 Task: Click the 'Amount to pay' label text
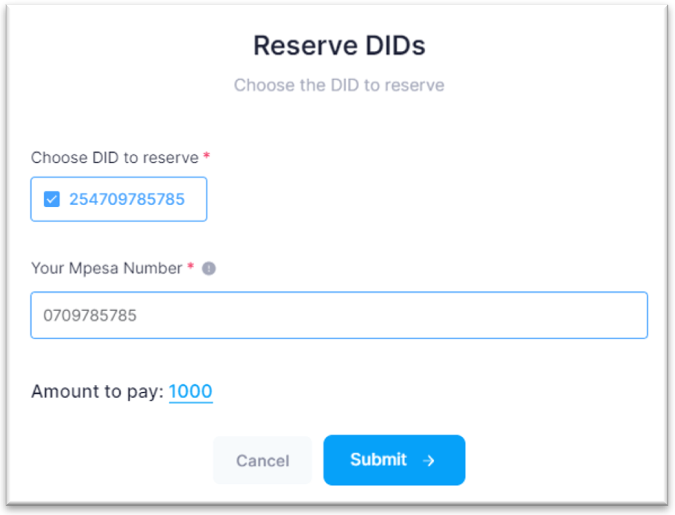(x=97, y=392)
